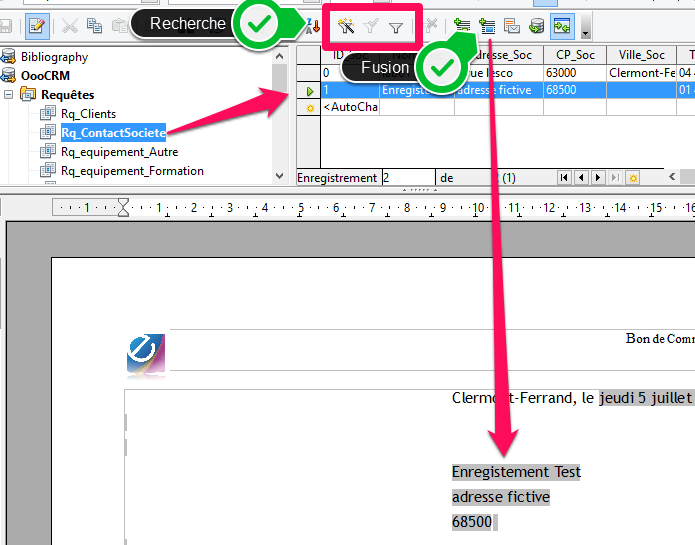Select the Rq_Clients query
695x545 pixels.
[x=88, y=114]
